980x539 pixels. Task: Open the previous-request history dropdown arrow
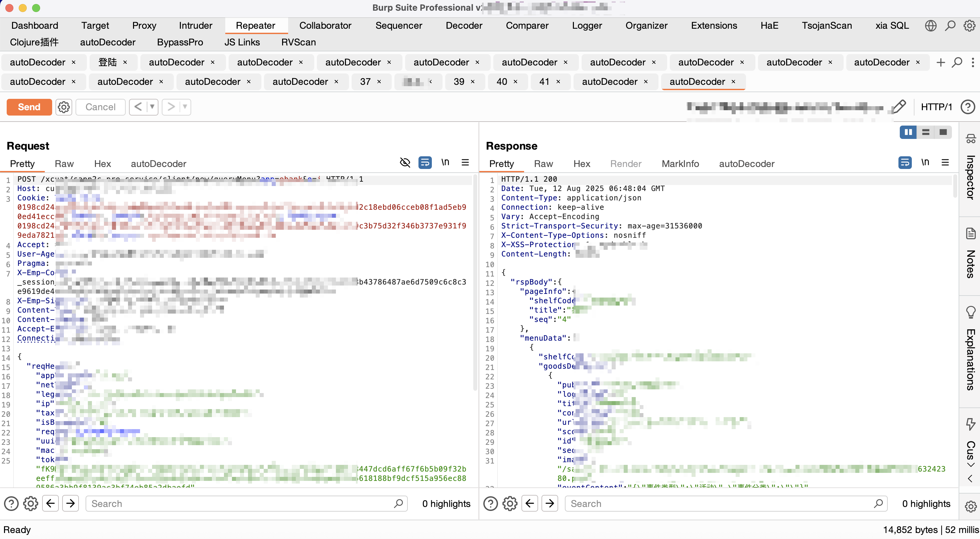pos(152,107)
